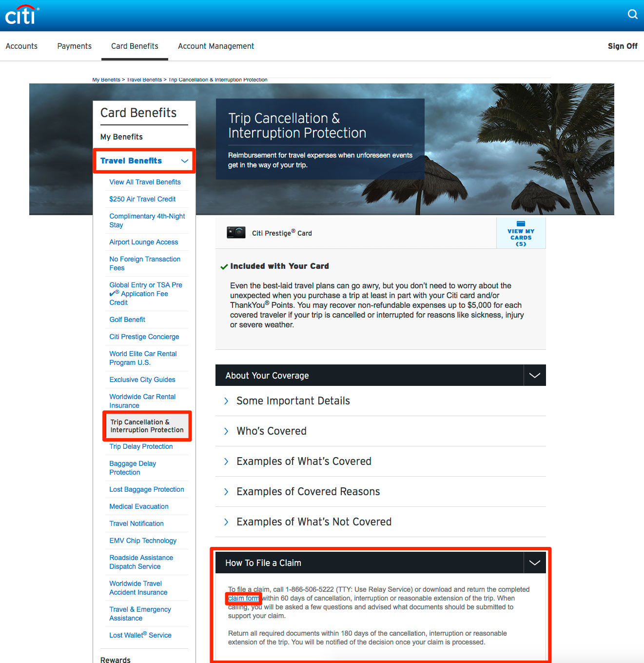The image size is (644, 663).
Task: Expand the Who's Covered section
Action: (271, 431)
